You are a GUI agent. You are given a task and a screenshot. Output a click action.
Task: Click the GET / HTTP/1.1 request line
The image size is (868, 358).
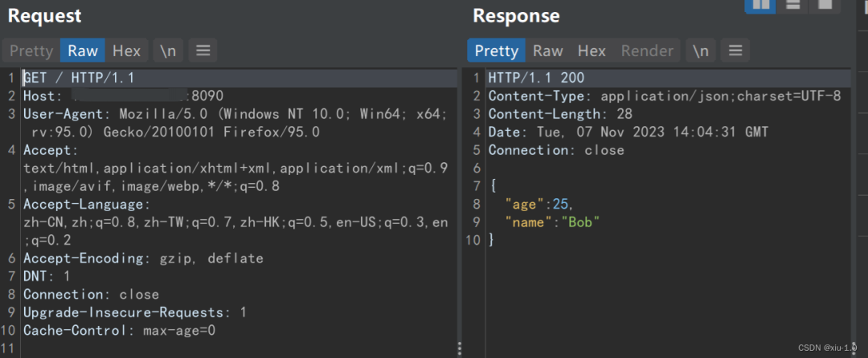(x=79, y=78)
